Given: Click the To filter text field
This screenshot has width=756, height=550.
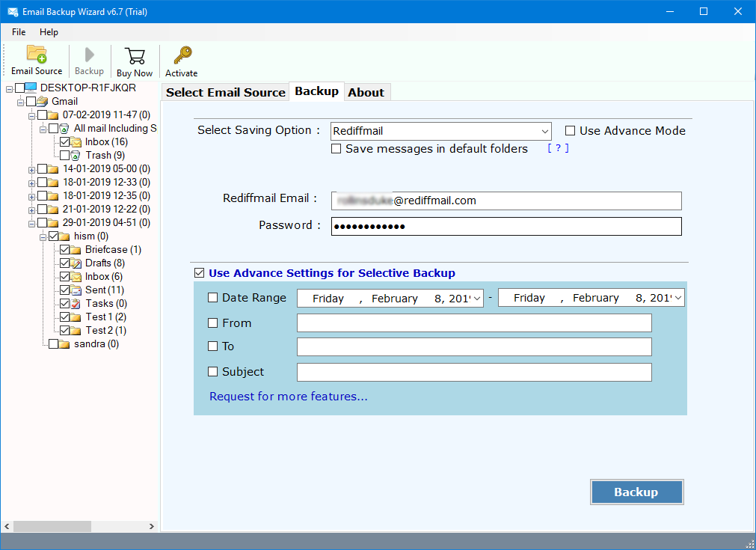Looking at the screenshot, I should pyautogui.click(x=474, y=347).
